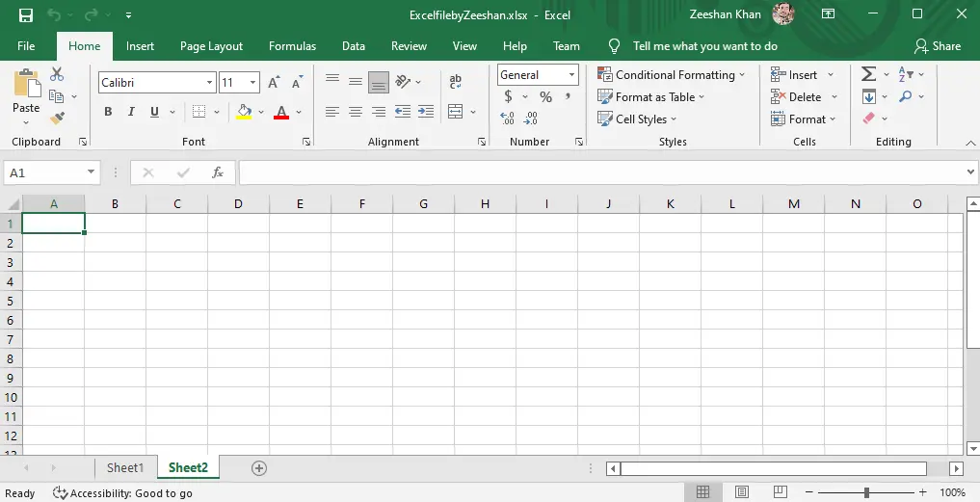Open the Page Layout ribbon tab

coord(211,46)
